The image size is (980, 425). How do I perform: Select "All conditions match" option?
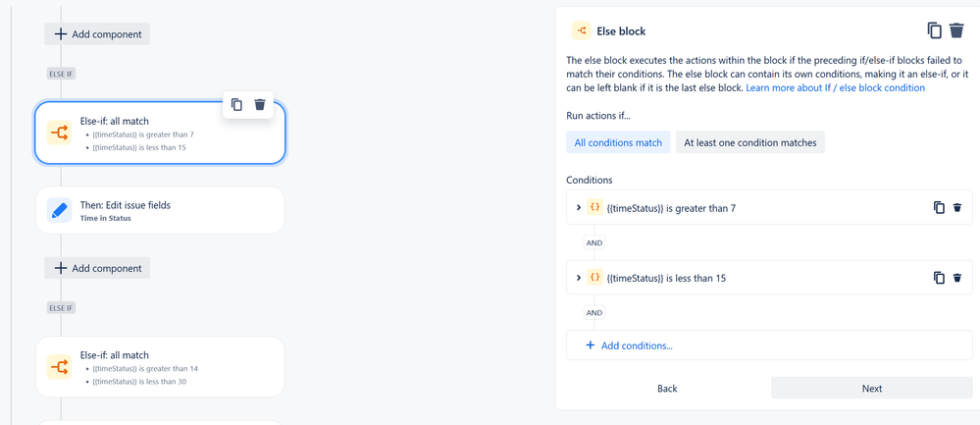[x=618, y=142]
